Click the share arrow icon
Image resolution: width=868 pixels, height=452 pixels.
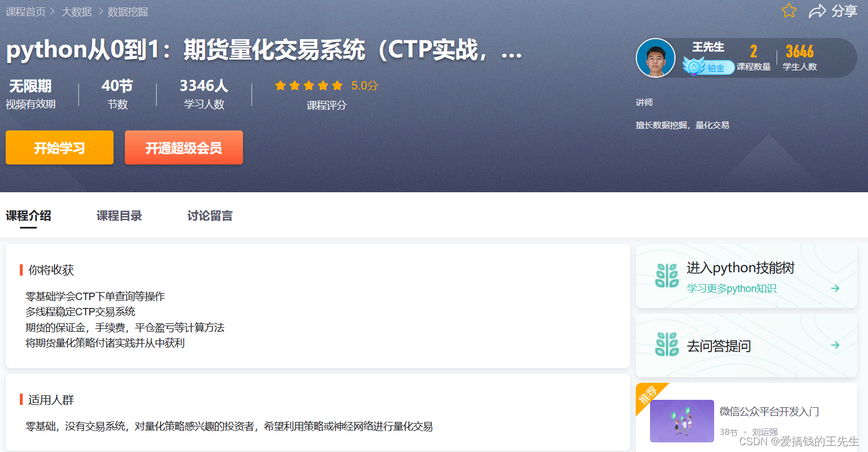(x=817, y=11)
